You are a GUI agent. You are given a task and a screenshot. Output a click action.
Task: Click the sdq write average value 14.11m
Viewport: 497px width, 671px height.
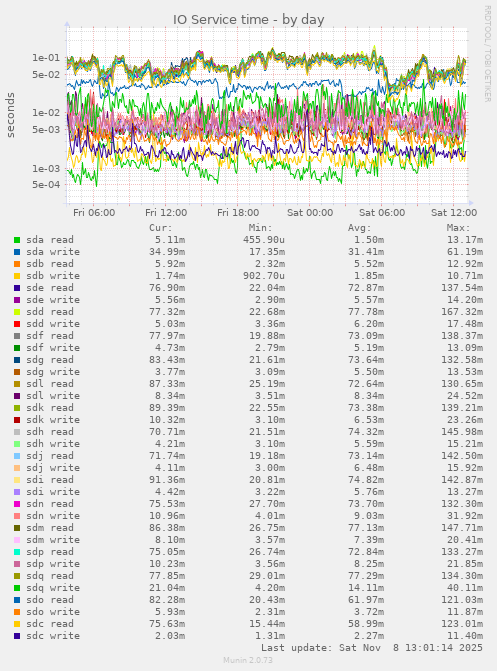[x=366, y=588]
